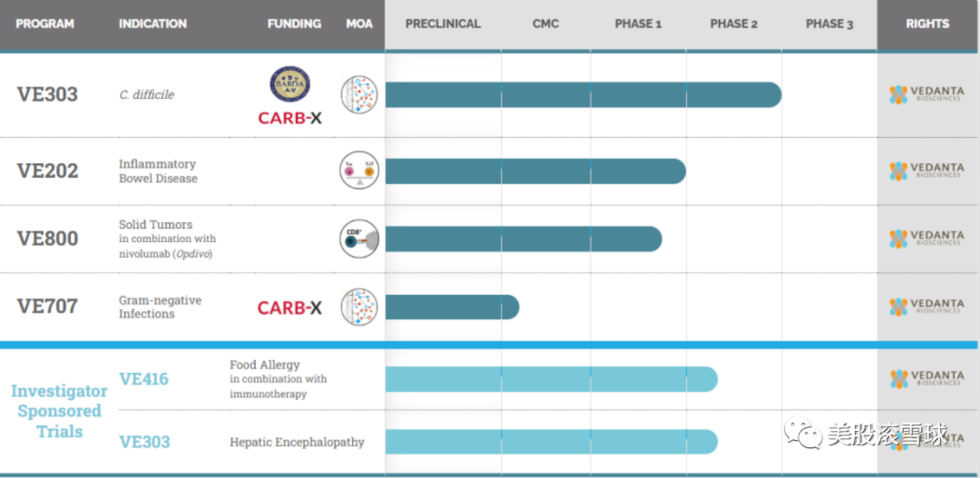Click the MOA circle icon for VE707

point(358,307)
